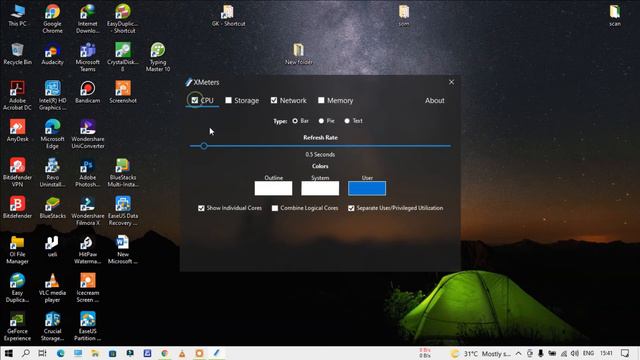640x360 pixels.
Task: Select the EaseUS Partition desktop icon
Action: pyautogui.click(x=87, y=326)
